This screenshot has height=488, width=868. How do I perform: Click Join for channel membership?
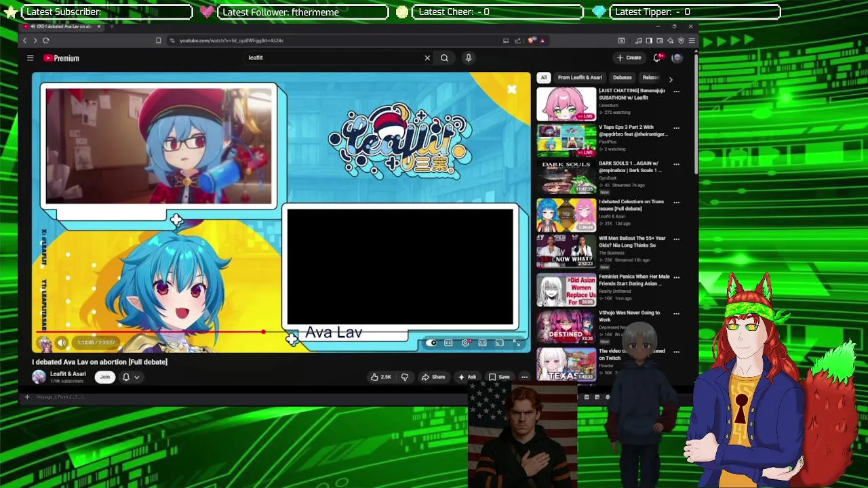pos(104,377)
